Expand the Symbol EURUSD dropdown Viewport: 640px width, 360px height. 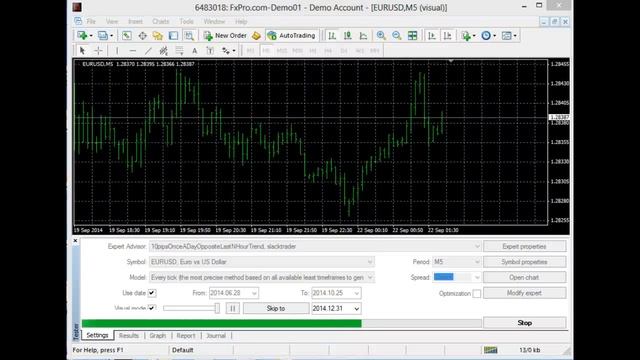point(370,262)
